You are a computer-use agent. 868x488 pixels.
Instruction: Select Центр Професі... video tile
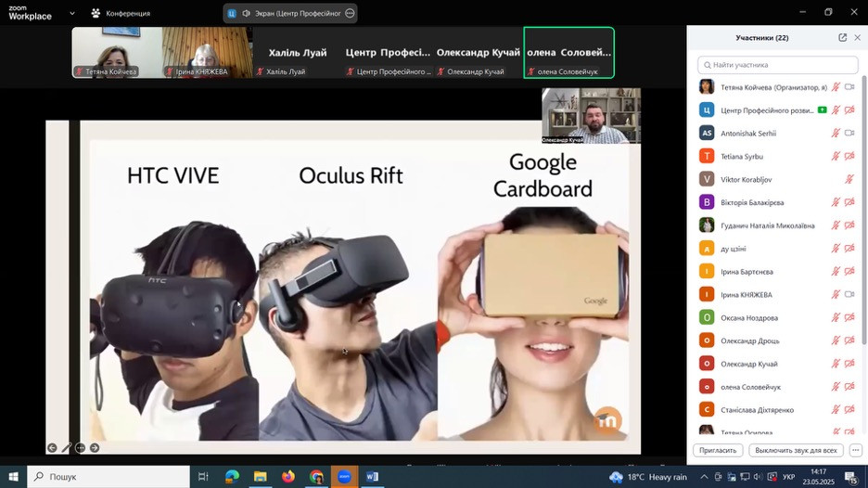pyautogui.click(x=388, y=53)
